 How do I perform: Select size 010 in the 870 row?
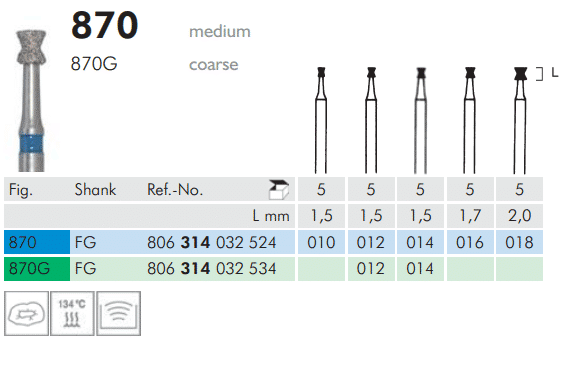321,242
